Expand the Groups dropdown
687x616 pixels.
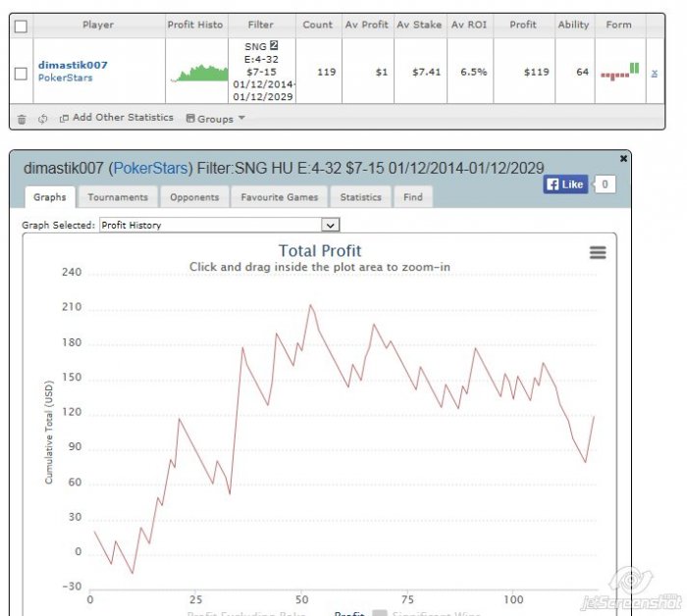coord(215,119)
